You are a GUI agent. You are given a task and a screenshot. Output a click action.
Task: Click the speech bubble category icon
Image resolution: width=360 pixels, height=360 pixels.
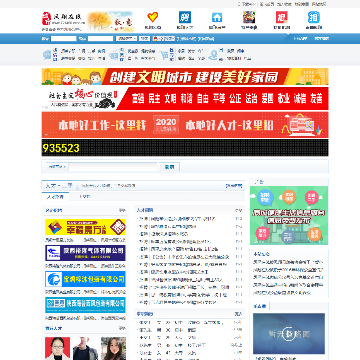pyautogui.click(x=48, y=55)
